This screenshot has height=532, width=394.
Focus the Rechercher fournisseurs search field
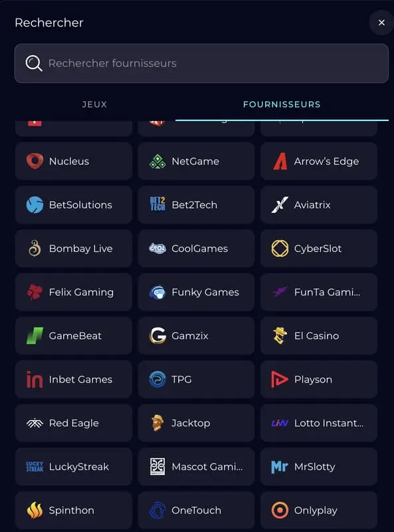click(201, 63)
